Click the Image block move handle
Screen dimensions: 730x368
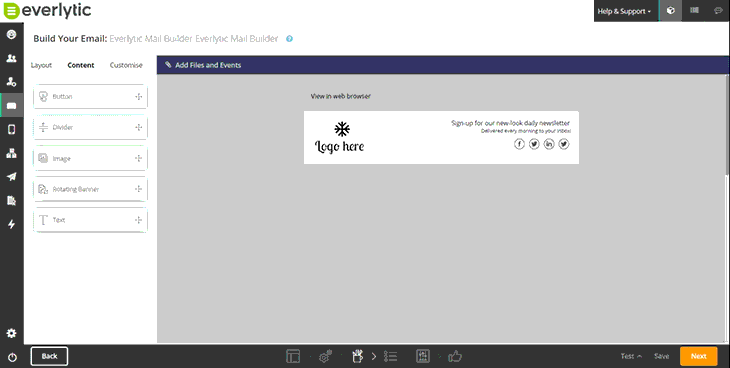(x=138, y=158)
